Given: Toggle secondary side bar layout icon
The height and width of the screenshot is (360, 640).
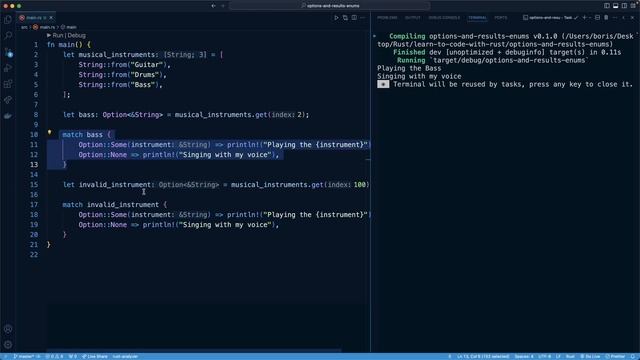Looking at the screenshot, I should click(624, 6).
